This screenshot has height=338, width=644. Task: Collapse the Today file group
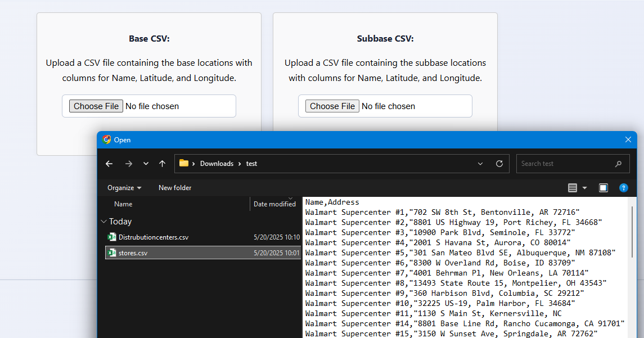click(103, 222)
